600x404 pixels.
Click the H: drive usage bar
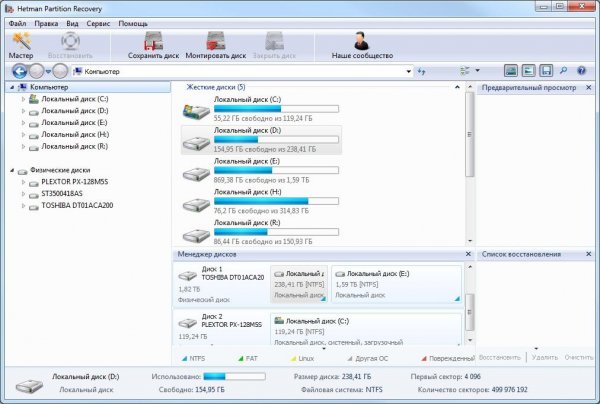tap(276, 201)
